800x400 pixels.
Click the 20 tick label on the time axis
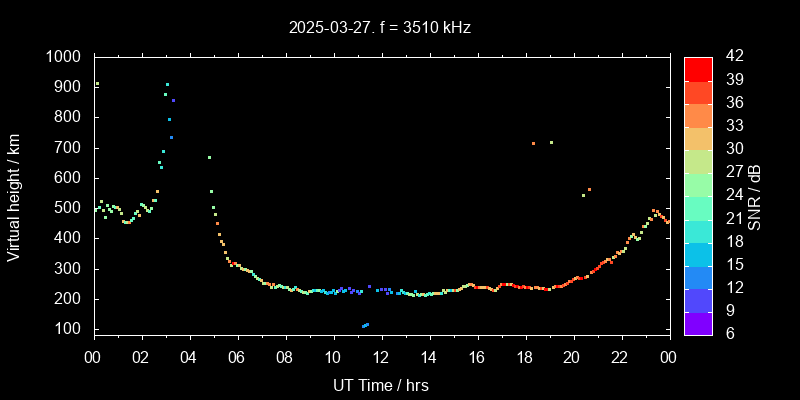[x=572, y=357]
